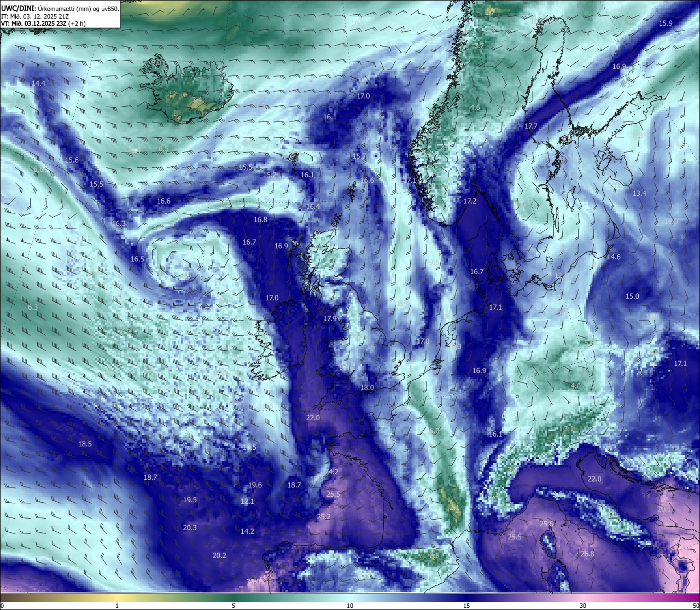Click the 15.6 value label
This screenshot has height=610, width=700.
pyautogui.click(x=72, y=160)
